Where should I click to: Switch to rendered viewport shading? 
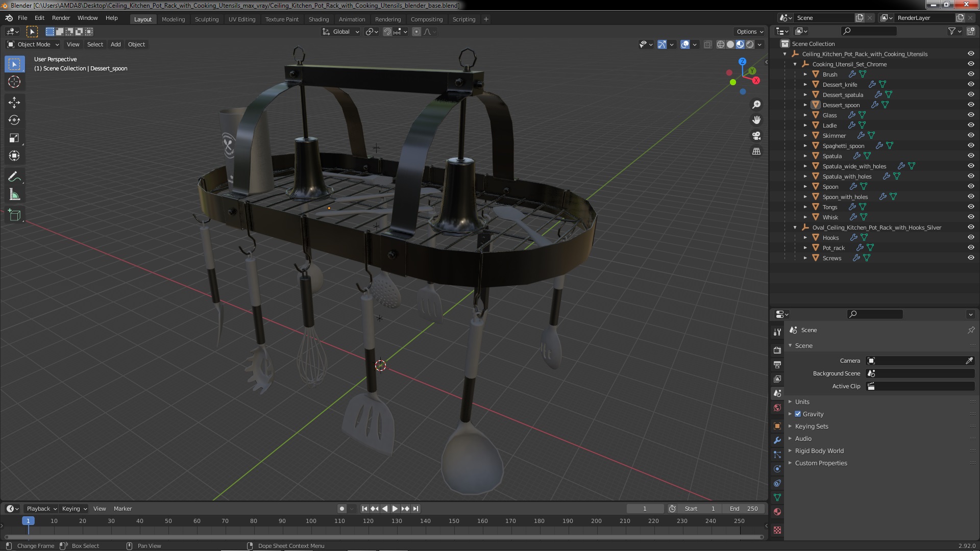(x=750, y=44)
